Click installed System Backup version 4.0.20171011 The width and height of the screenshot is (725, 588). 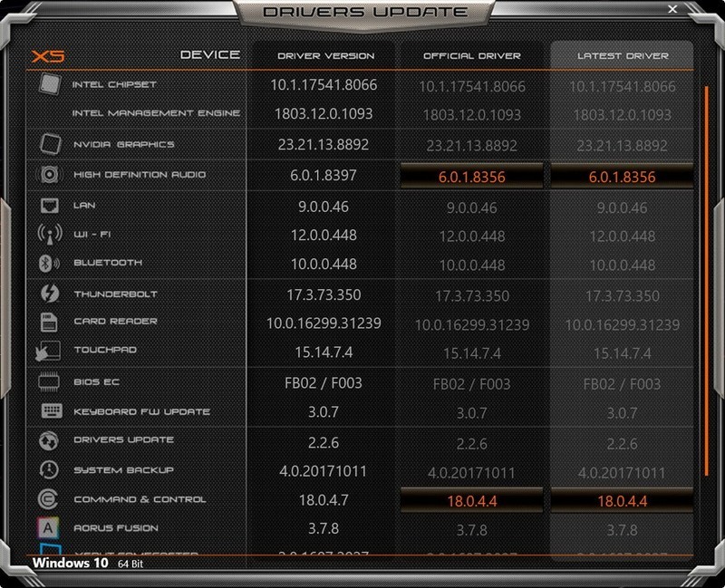(x=324, y=471)
